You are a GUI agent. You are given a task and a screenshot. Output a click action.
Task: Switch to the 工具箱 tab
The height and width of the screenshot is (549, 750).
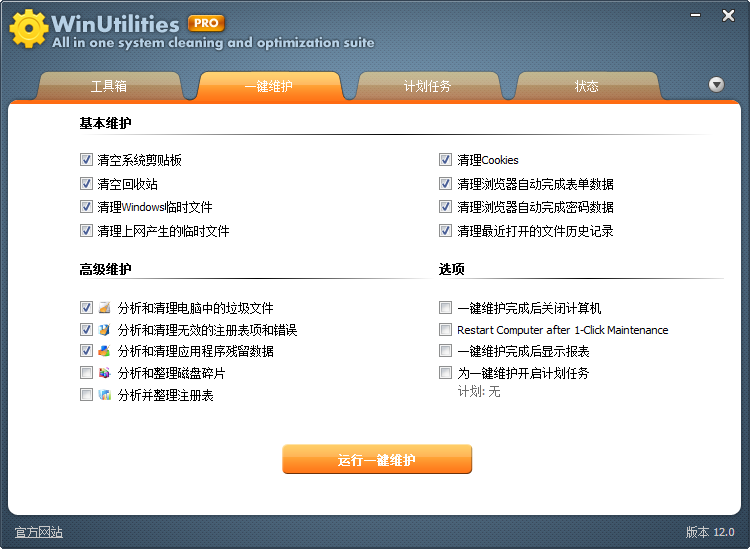coord(109,87)
